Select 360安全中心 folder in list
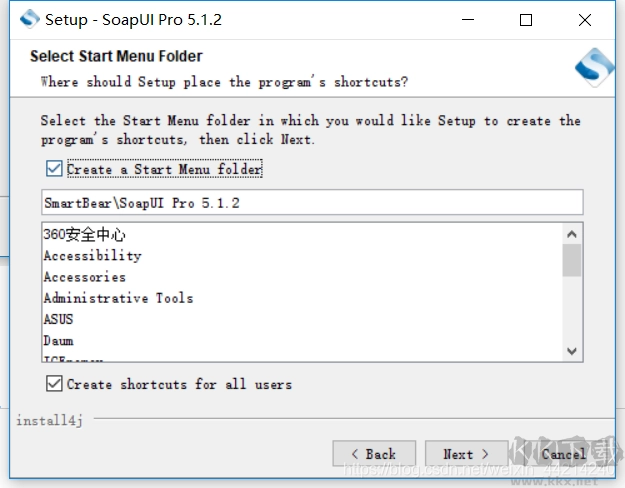Viewport: 625px width, 488px height. pyautogui.click(x=85, y=235)
